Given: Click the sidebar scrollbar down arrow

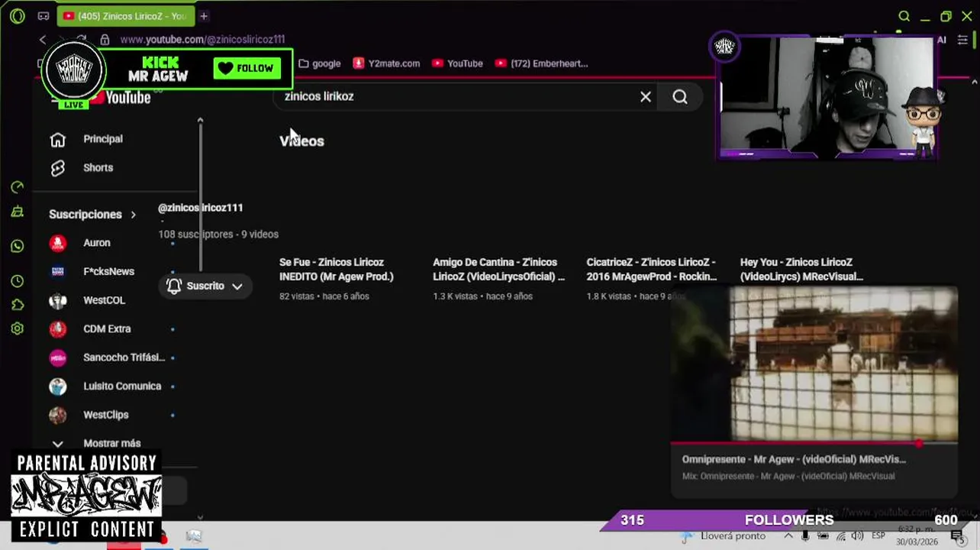Looking at the screenshot, I should coord(200,517).
